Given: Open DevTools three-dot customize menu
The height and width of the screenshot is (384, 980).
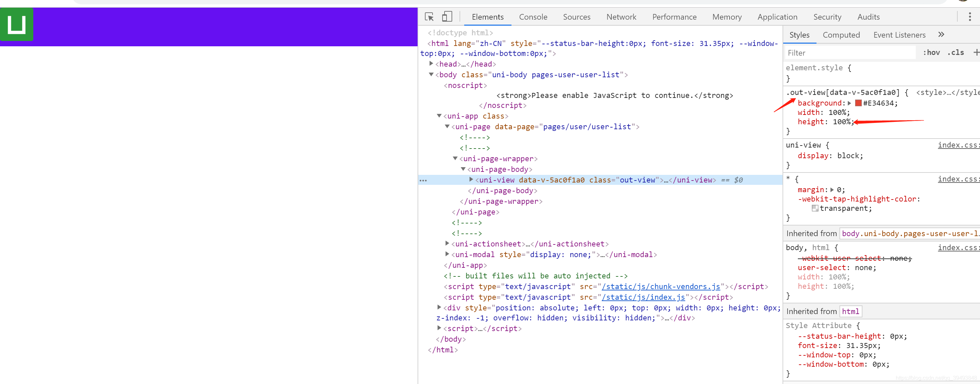Looking at the screenshot, I should [x=970, y=17].
